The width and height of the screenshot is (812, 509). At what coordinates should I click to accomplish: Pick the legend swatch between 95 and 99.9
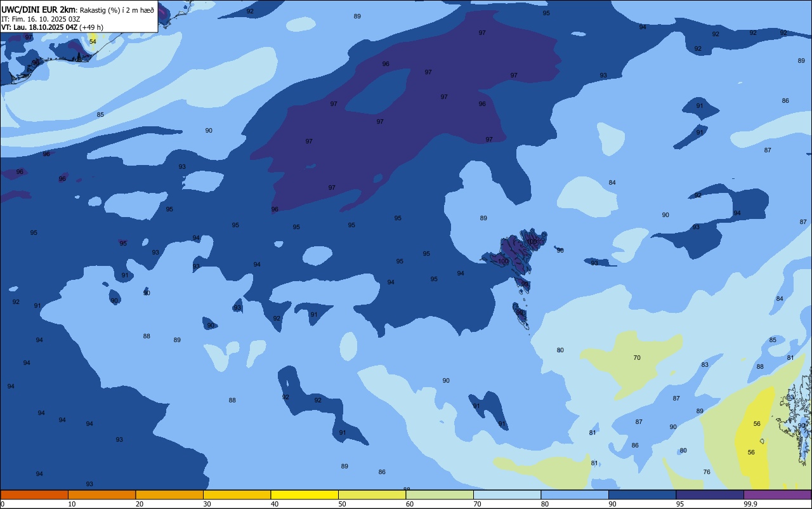click(710, 494)
